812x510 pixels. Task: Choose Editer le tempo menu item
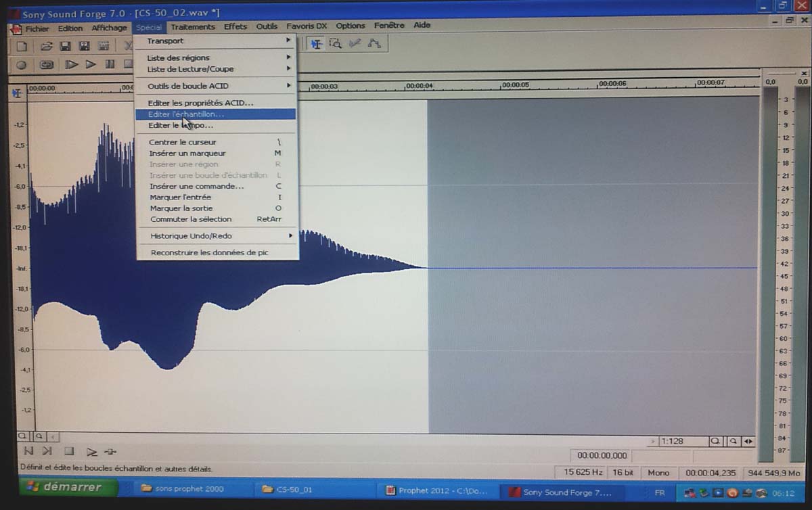(217, 125)
